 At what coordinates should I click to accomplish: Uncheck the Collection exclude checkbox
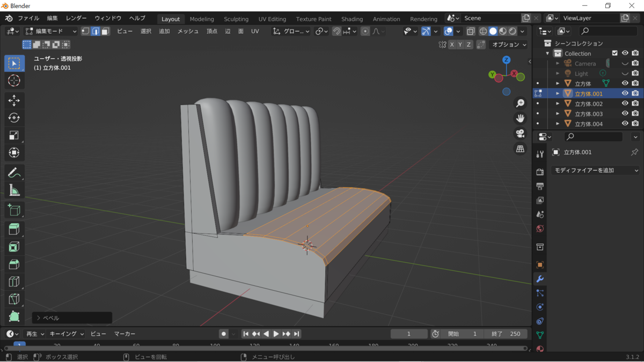point(615,53)
